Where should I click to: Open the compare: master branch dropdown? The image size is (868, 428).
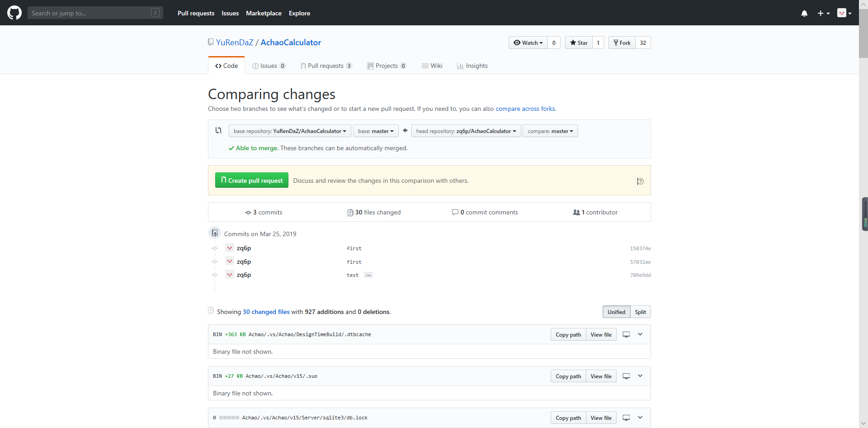[x=550, y=131]
